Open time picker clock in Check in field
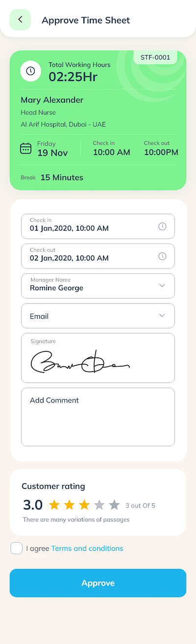 (162, 226)
